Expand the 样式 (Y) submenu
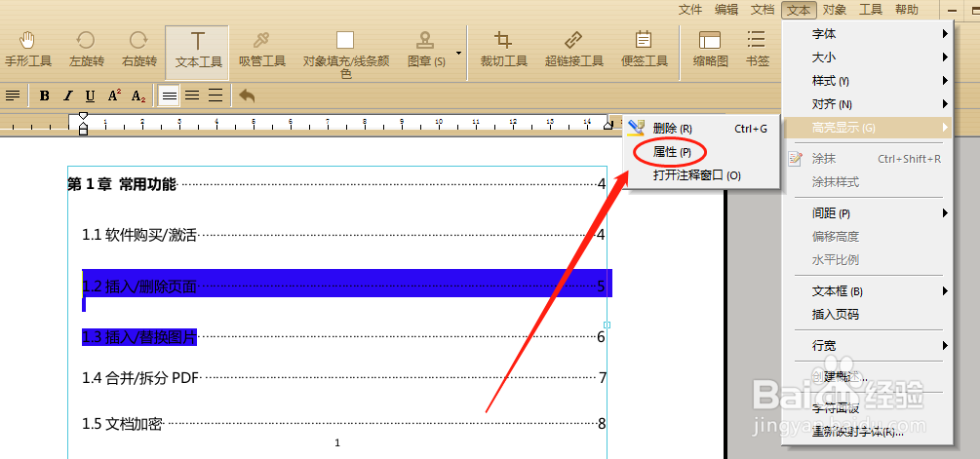 click(867, 81)
